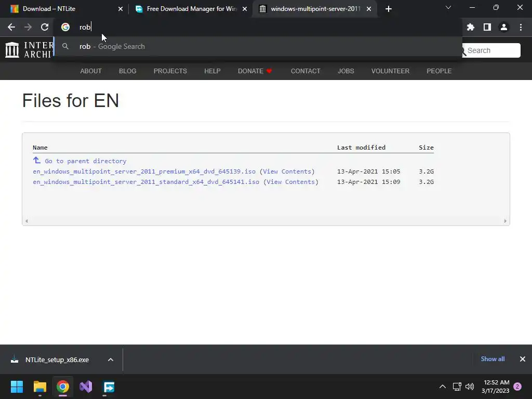Image resolution: width=532 pixels, height=399 pixels.
Task: Select the 'rob - Google Search' suggestion
Action: pos(258,46)
